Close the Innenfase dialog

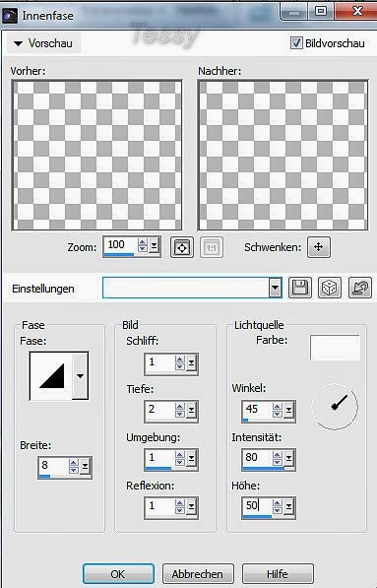tap(357, 11)
